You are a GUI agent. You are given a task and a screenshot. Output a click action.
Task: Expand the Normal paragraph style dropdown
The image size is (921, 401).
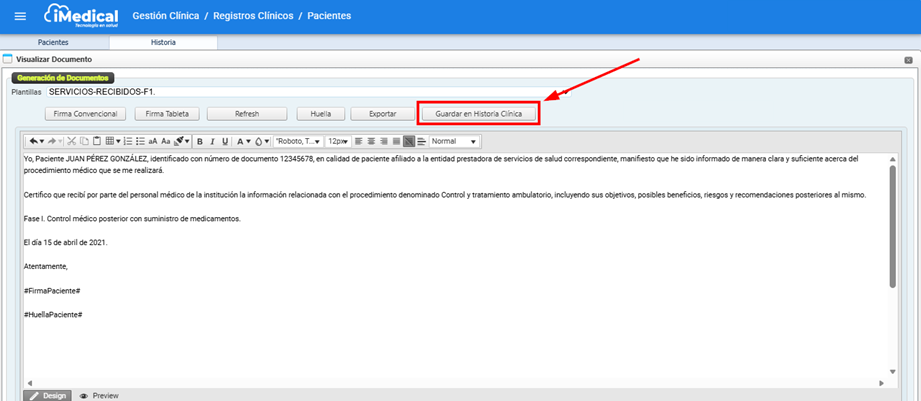(x=455, y=141)
